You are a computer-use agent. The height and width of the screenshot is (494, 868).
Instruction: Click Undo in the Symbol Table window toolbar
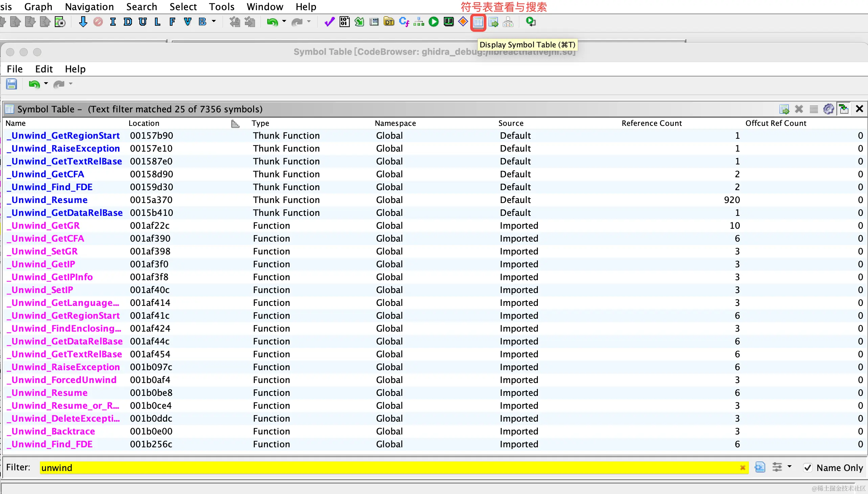click(x=34, y=84)
